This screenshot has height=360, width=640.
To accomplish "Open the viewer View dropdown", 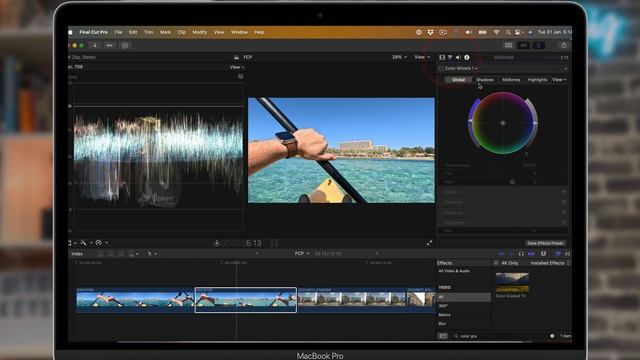I will click(422, 57).
